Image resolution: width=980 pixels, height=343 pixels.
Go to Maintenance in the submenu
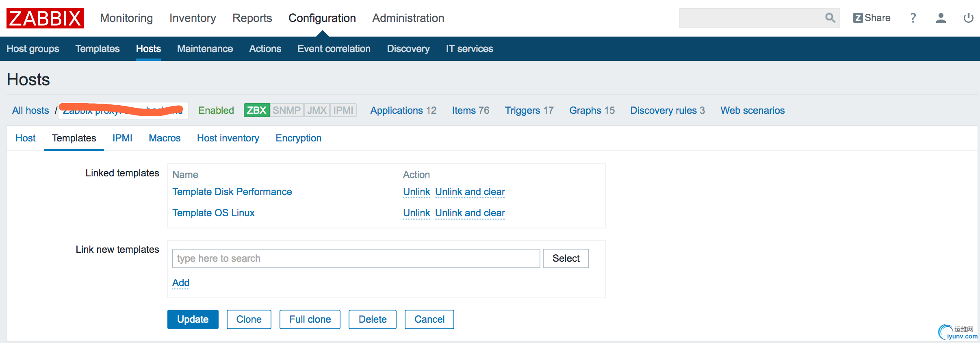pyautogui.click(x=205, y=49)
